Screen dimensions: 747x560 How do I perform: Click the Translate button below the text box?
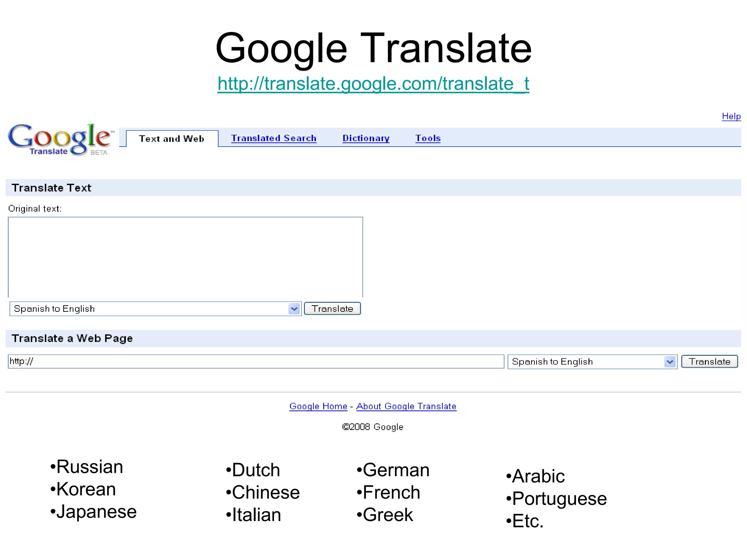332,309
